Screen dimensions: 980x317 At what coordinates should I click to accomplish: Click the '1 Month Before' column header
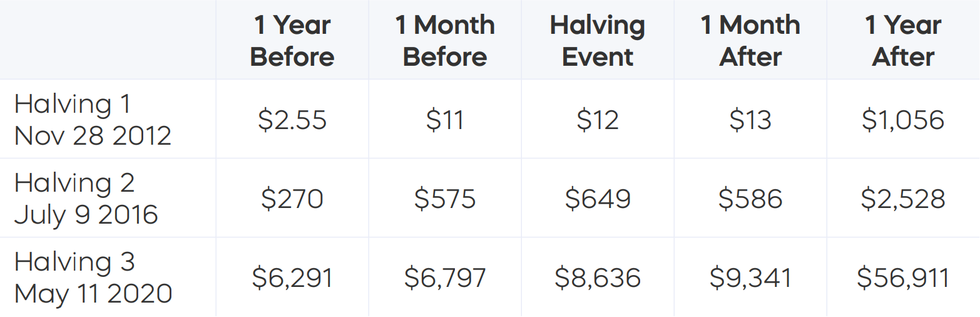click(445, 41)
